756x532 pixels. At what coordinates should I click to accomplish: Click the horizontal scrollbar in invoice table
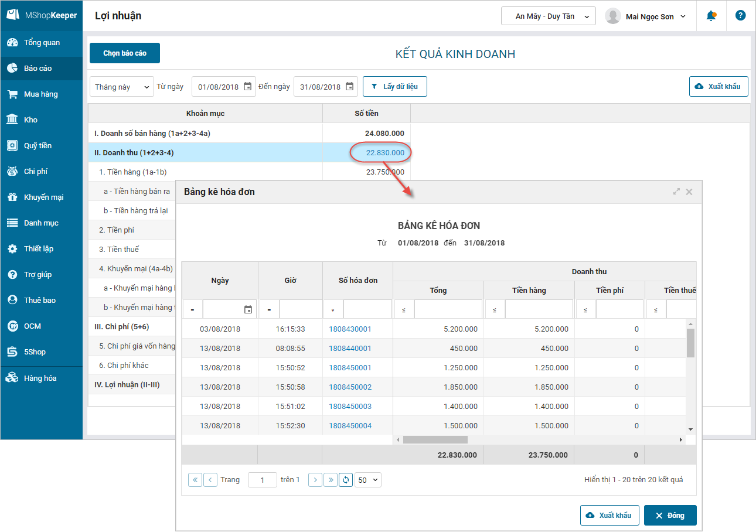[x=435, y=439]
